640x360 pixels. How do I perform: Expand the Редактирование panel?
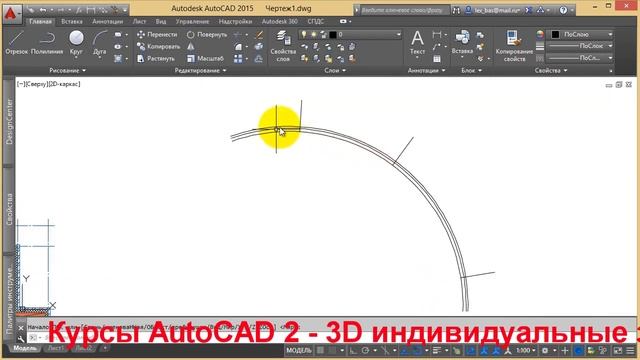(200, 71)
